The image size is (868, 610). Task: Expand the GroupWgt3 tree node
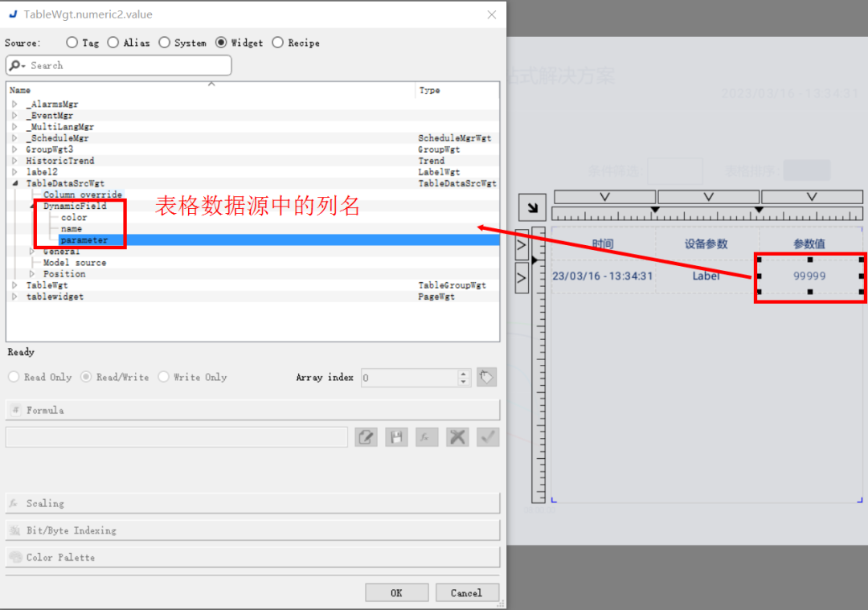point(15,149)
